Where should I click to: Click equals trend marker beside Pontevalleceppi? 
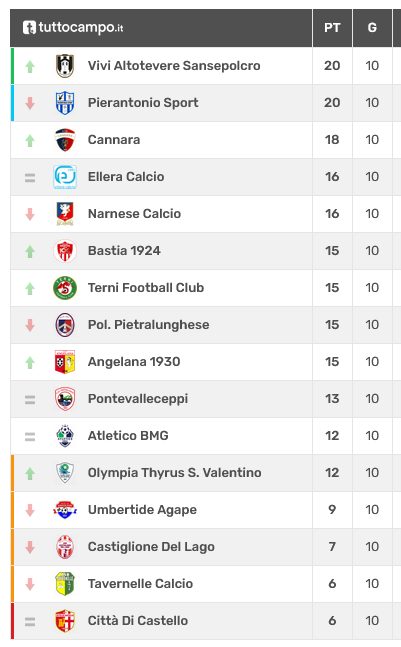coord(30,399)
